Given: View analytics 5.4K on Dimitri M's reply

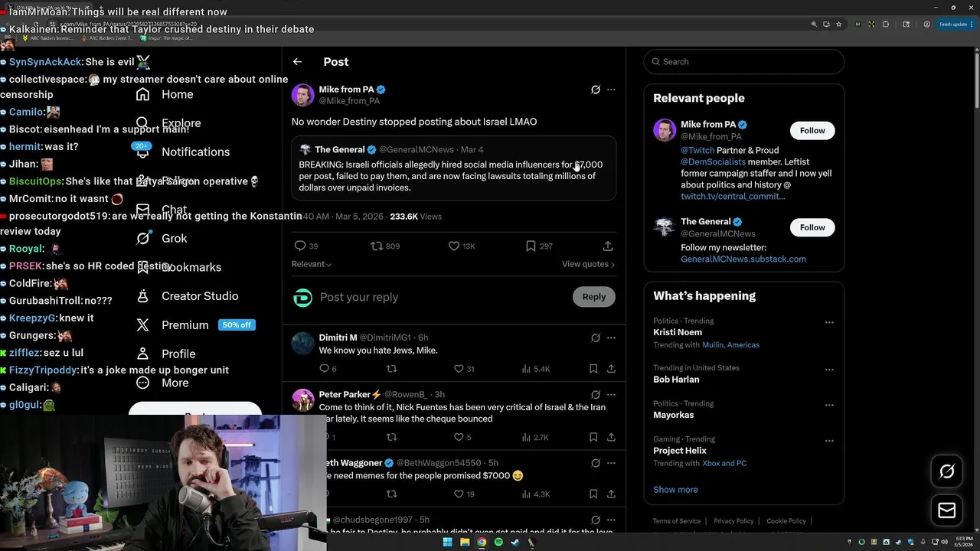Looking at the screenshot, I should pyautogui.click(x=536, y=369).
